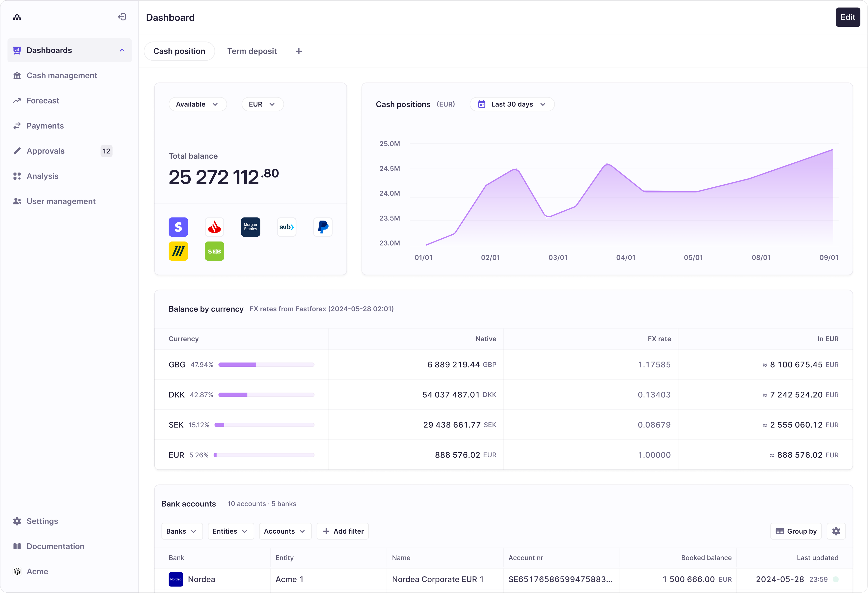
Task: Click the Stripe bank logo icon
Action: (178, 227)
